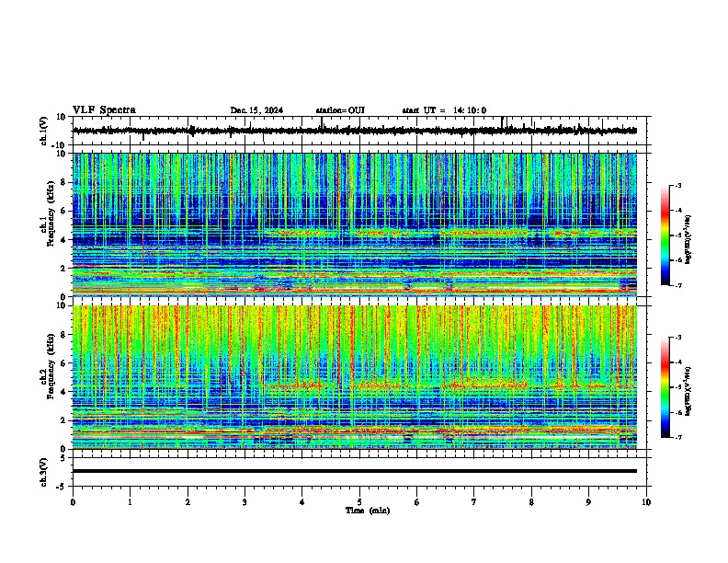The width and height of the screenshot is (728, 563).
Task: Click the ch.2 color bar log(PSD) label
Action: click(x=688, y=392)
